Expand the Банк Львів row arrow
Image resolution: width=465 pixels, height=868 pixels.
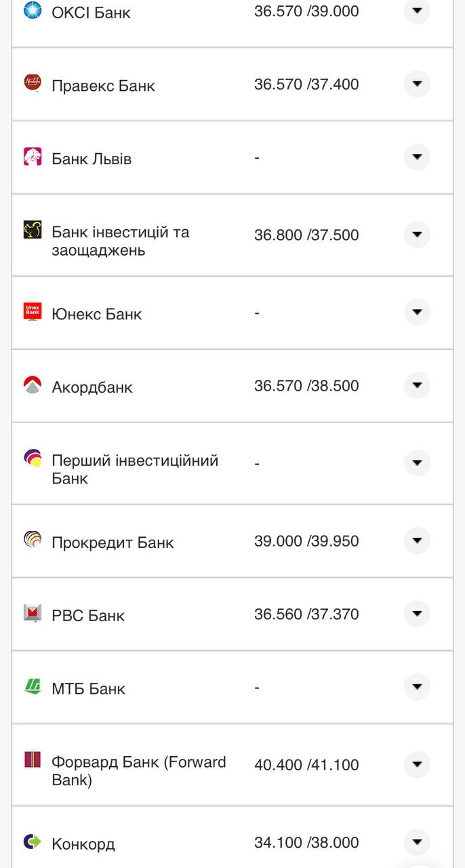tap(417, 157)
